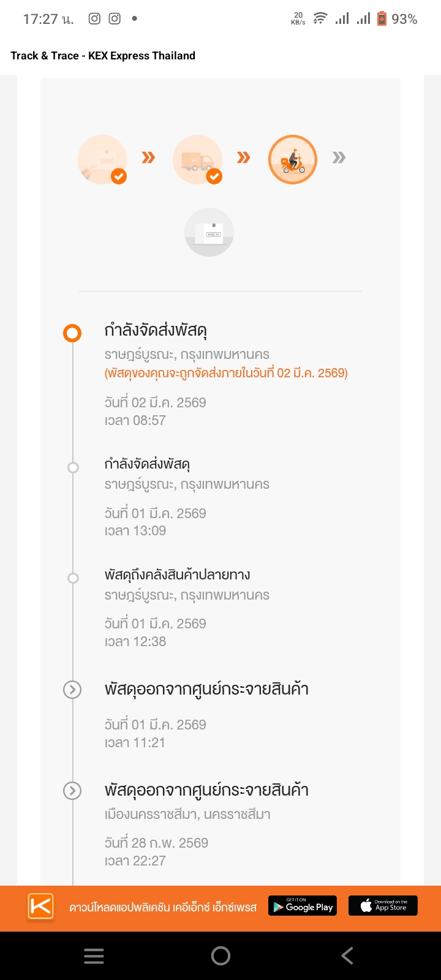
Task: Tap the gray delivered box icon
Action: (209, 232)
